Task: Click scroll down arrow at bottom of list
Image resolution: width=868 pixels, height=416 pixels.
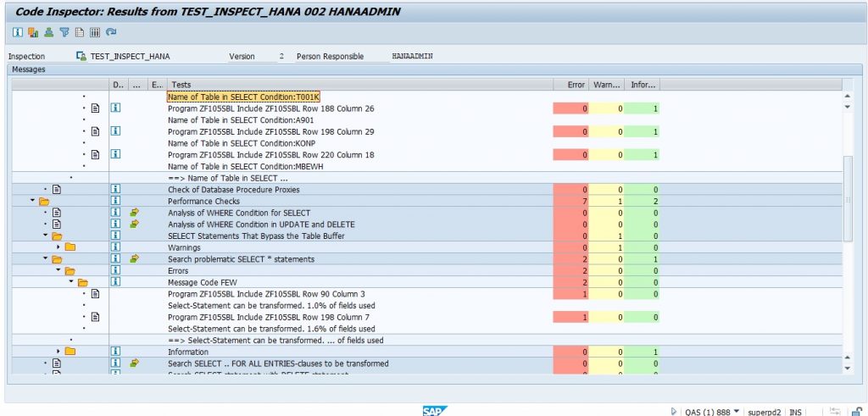Action: pyautogui.click(x=847, y=368)
